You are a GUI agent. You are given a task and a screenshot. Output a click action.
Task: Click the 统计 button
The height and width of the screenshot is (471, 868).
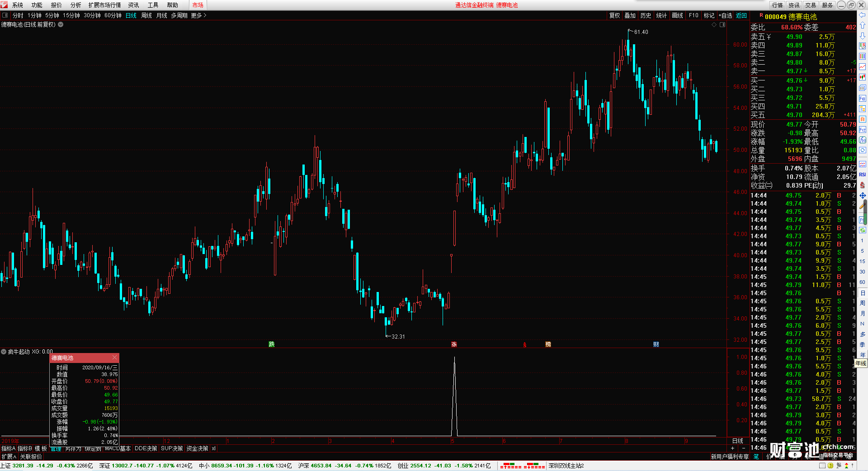pyautogui.click(x=661, y=15)
